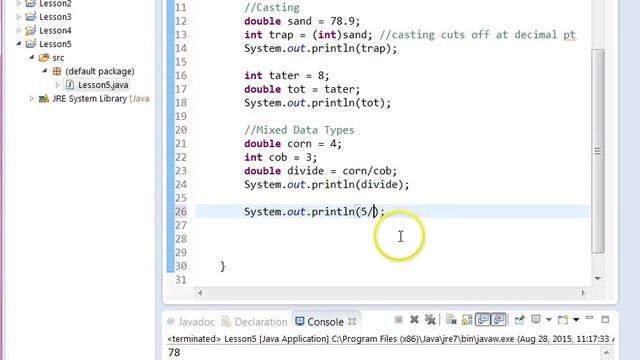Click 'int cob = 3;' on line 22
640x360 pixels.
pos(280,157)
